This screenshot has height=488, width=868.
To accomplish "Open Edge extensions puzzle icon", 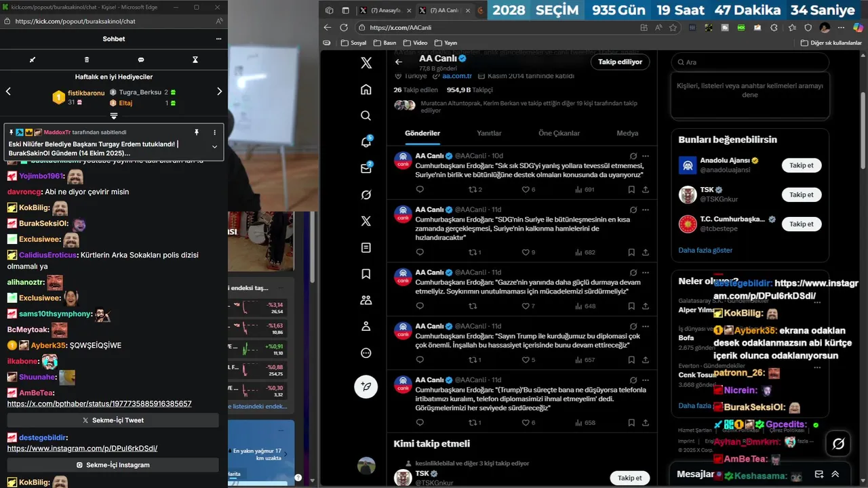I will coord(774,28).
